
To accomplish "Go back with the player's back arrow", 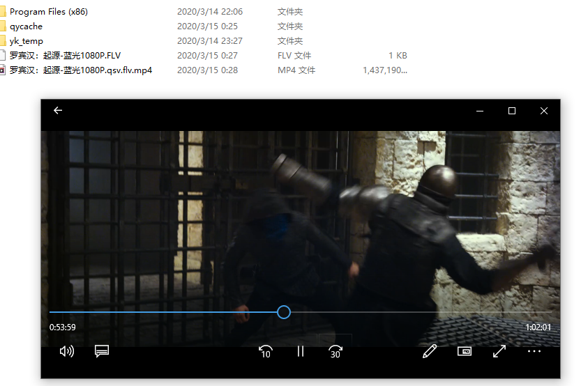I will (x=58, y=111).
